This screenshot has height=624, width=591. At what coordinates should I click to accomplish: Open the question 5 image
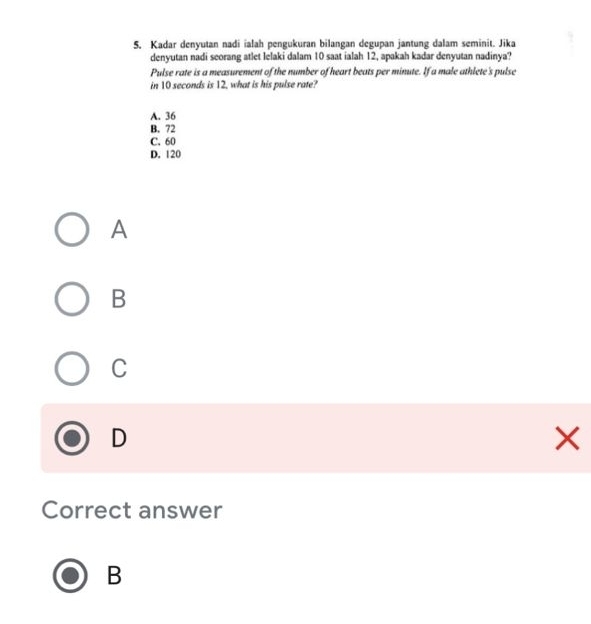[x=324, y=99]
